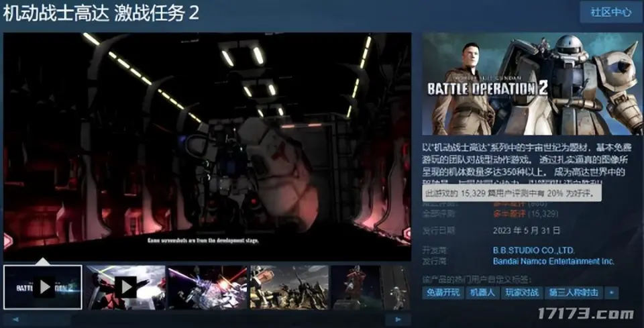This screenshot has height=328, width=644.
Task: Play the first trailer video thumbnail
Action: (43, 287)
